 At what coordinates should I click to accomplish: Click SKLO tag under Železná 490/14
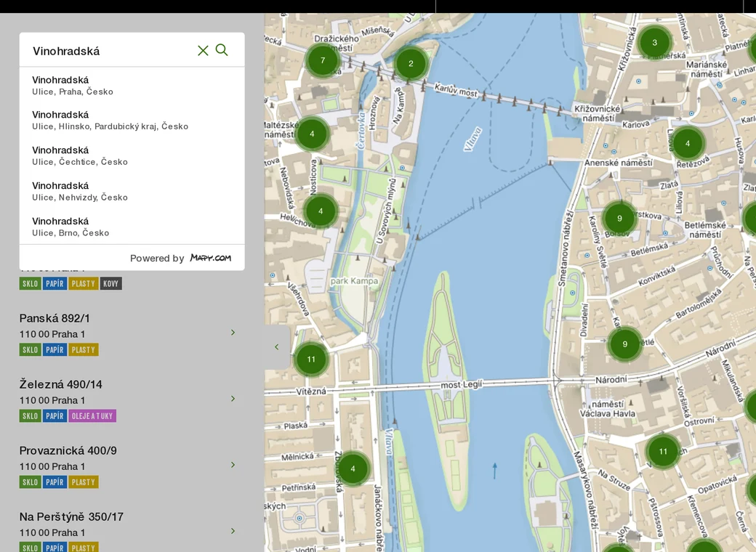pyautogui.click(x=30, y=415)
